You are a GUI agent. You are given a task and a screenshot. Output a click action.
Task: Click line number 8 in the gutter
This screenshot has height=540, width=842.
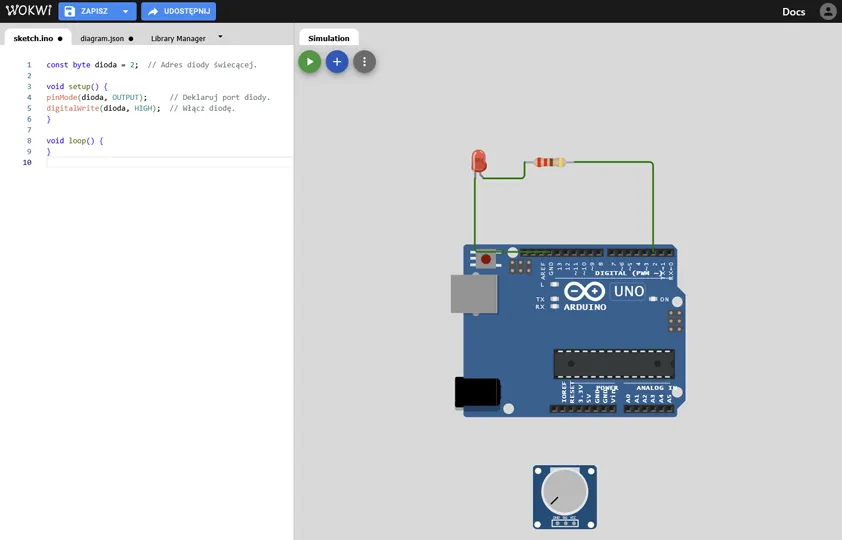coord(29,141)
